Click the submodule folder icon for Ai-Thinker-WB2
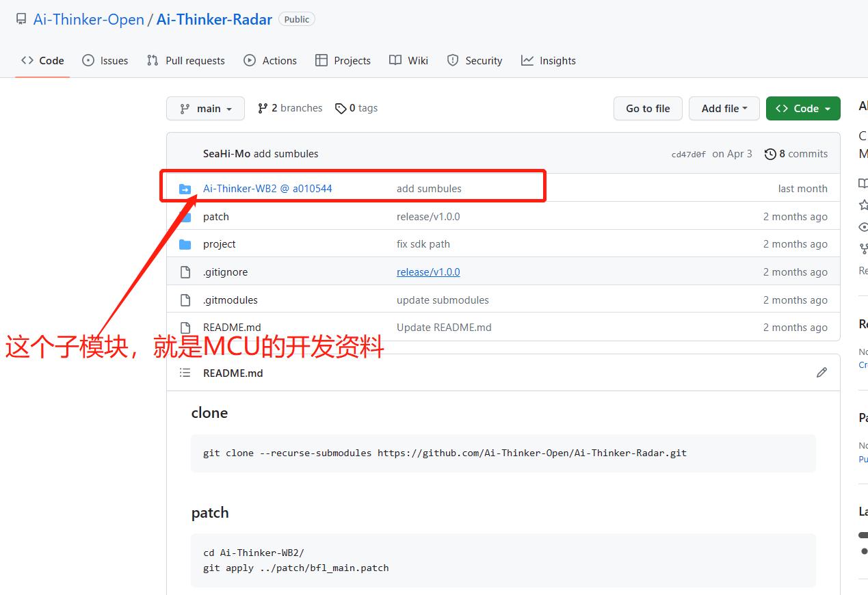The image size is (868, 595). (185, 189)
